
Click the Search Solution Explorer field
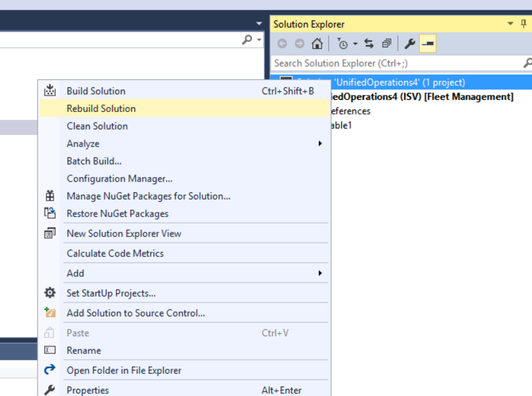tap(382, 63)
